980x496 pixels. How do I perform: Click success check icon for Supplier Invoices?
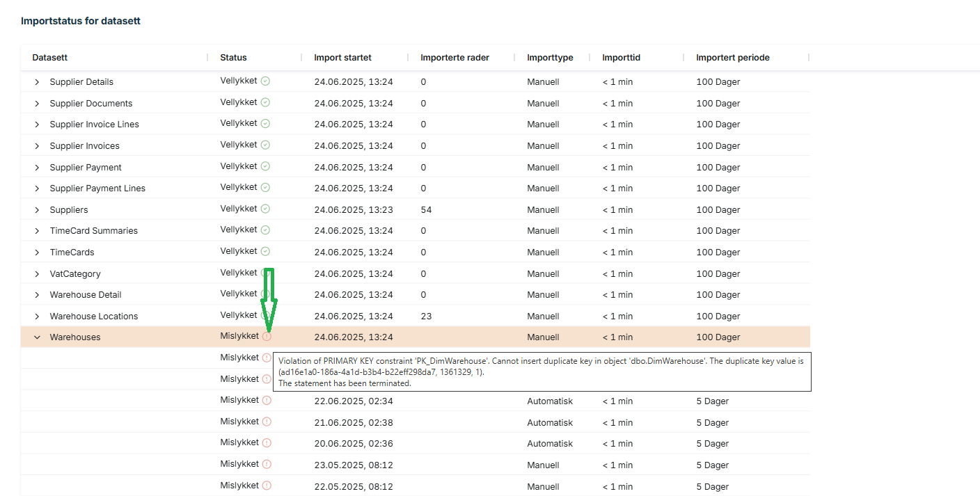point(266,145)
